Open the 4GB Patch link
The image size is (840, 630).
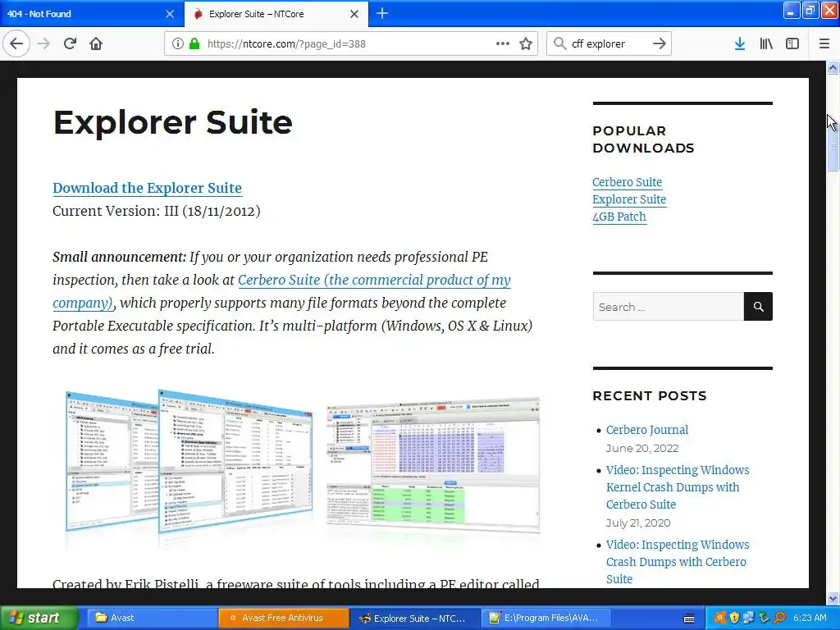click(x=619, y=217)
